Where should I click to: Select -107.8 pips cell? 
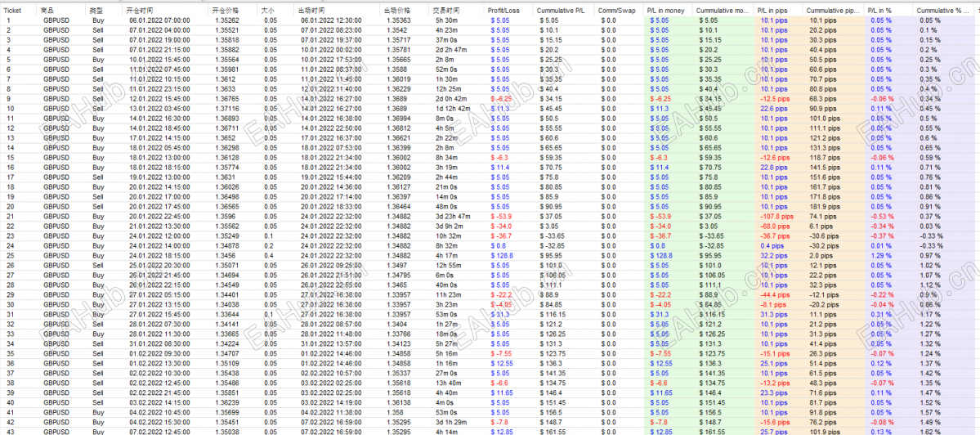pyautogui.click(x=776, y=216)
